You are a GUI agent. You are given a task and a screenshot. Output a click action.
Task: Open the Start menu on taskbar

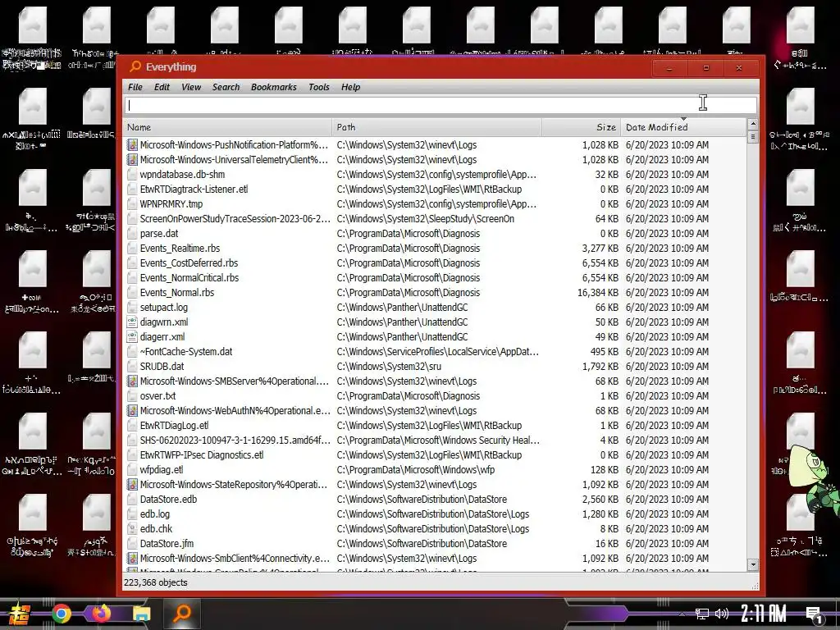pos(20,614)
